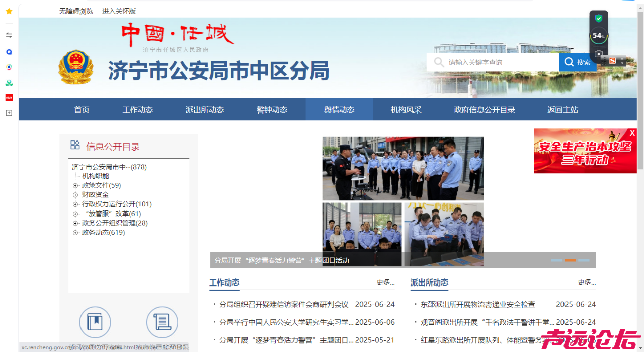Select the 机构职能 tree item

click(x=95, y=176)
